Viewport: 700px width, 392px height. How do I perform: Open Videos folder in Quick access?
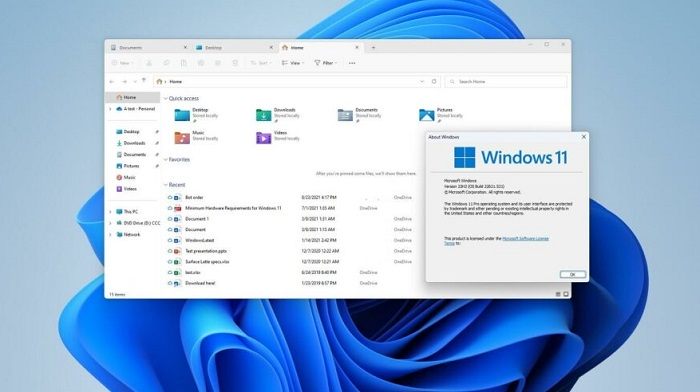(x=277, y=137)
